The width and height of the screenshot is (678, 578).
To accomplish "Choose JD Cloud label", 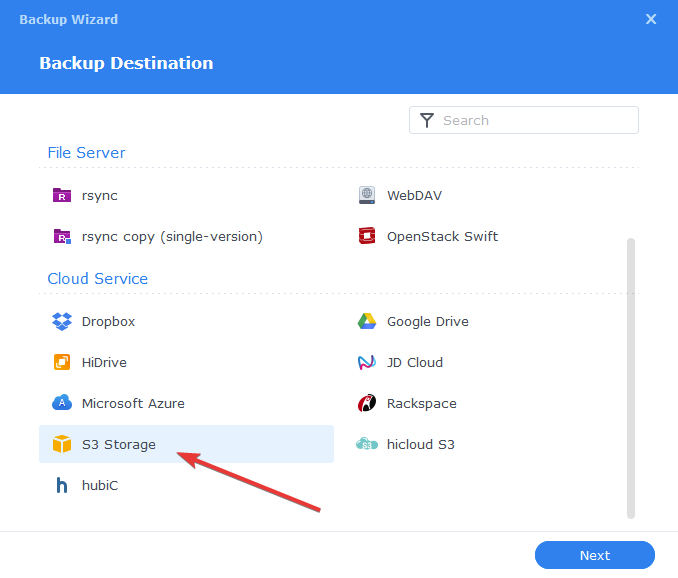I will [x=415, y=362].
